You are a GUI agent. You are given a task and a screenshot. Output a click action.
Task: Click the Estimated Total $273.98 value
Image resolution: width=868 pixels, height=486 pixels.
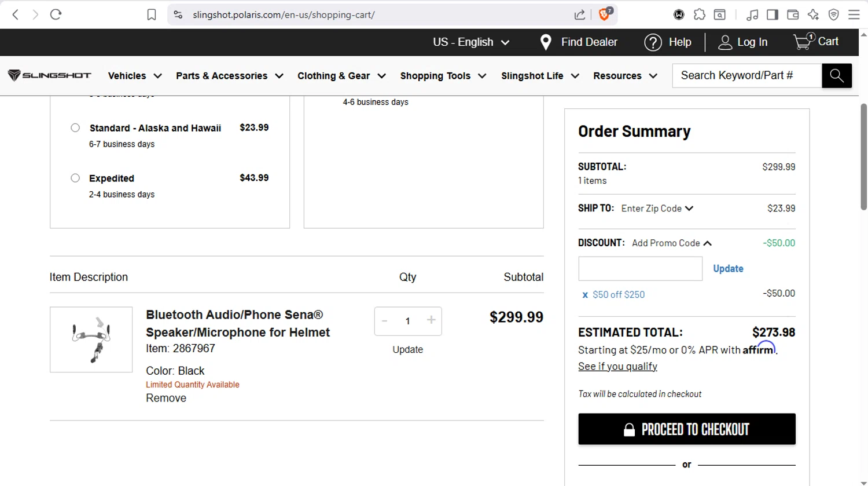[x=774, y=332]
